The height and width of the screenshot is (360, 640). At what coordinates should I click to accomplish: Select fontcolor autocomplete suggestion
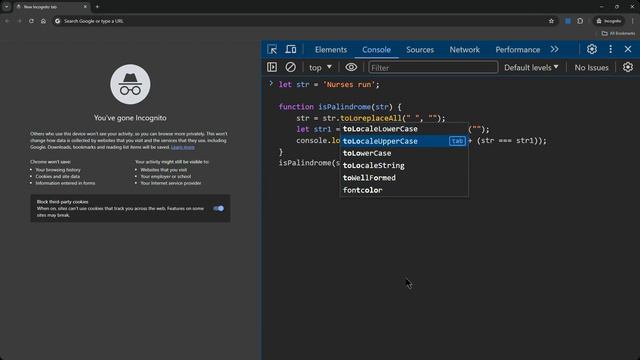click(x=404, y=190)
